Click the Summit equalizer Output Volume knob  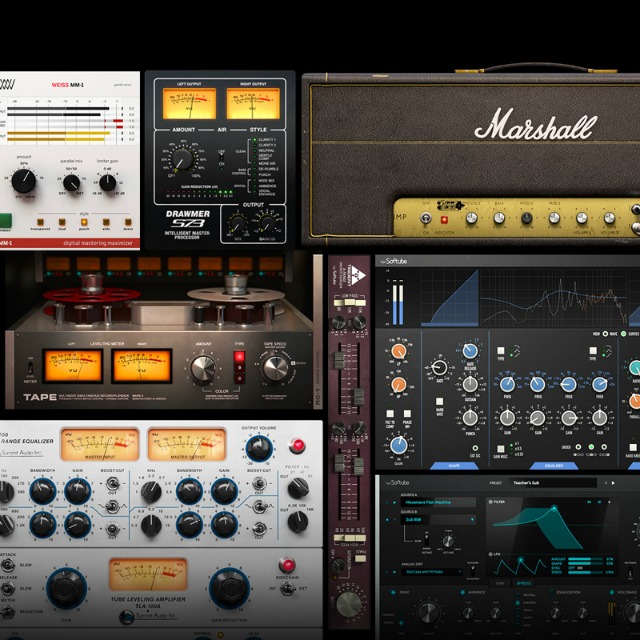(x=259, y=449)
